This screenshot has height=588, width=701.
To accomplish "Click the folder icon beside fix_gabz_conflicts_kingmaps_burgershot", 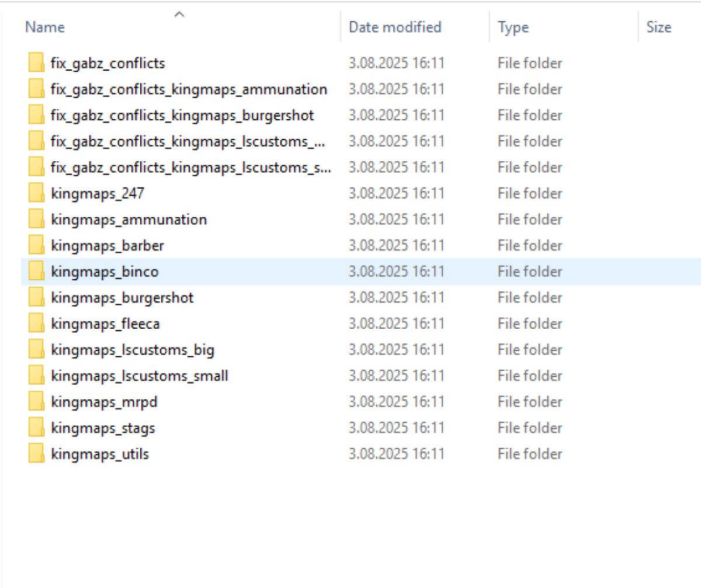I will click(x=36, y=115).
